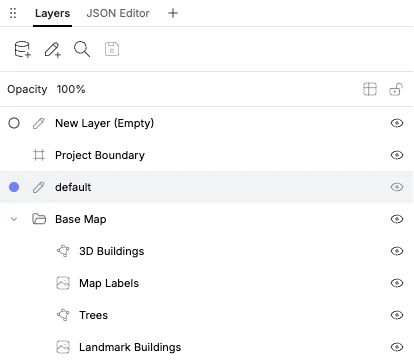414x360 pixels.
Task: Hide the Map Labels layer
Action: click(x=397, y=283)
